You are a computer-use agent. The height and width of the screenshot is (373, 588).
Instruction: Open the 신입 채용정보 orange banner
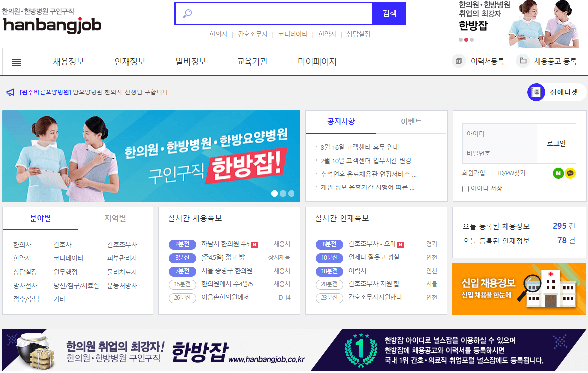519,288
